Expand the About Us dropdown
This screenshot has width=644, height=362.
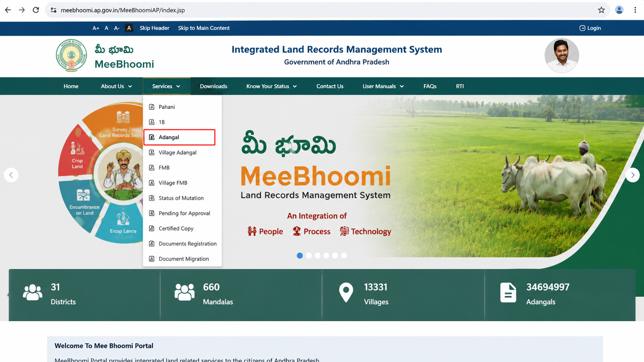[x=116, y=86]
